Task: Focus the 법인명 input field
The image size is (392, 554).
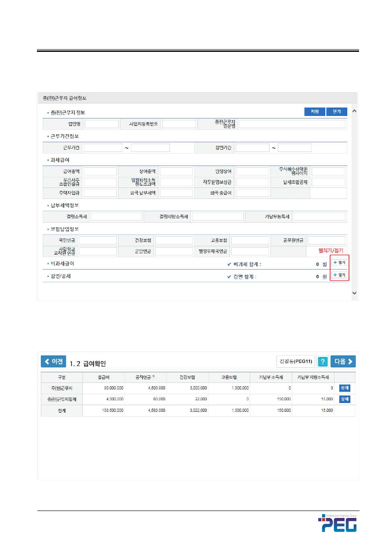Action: tap(101, 124)
